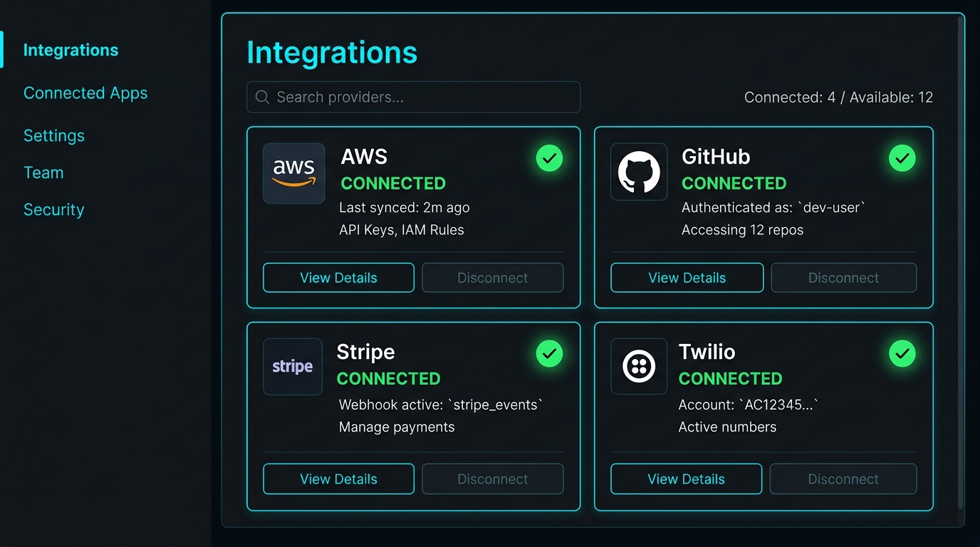Disconnect the Stripe integration
Viewport: 980px width, 547px height.
coord(493,479)
